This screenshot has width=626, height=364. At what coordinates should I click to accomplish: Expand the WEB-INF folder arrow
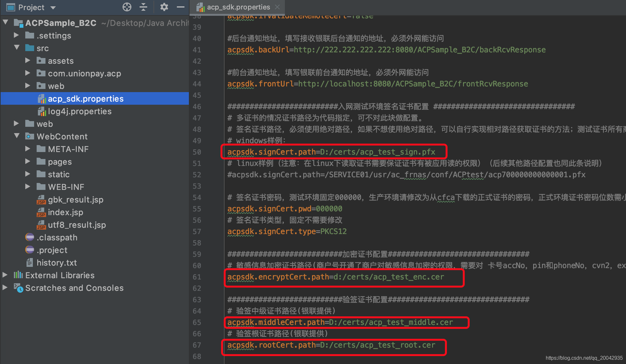click(28, 187)
